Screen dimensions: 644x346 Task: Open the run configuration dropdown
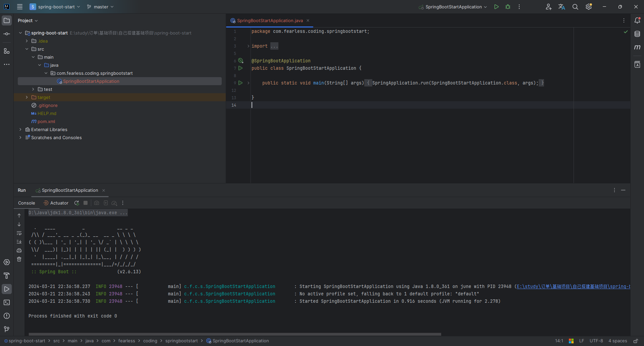coord(453,7)
